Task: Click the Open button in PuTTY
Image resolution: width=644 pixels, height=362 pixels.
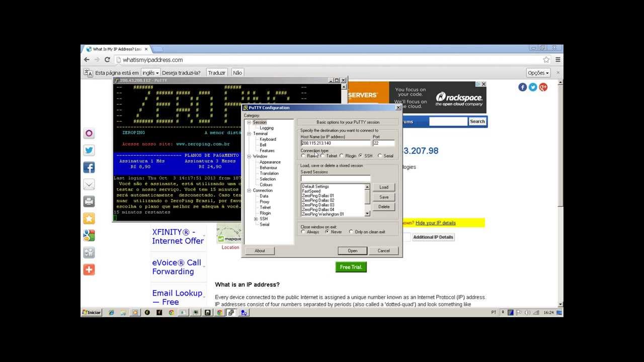Action: 352,250
